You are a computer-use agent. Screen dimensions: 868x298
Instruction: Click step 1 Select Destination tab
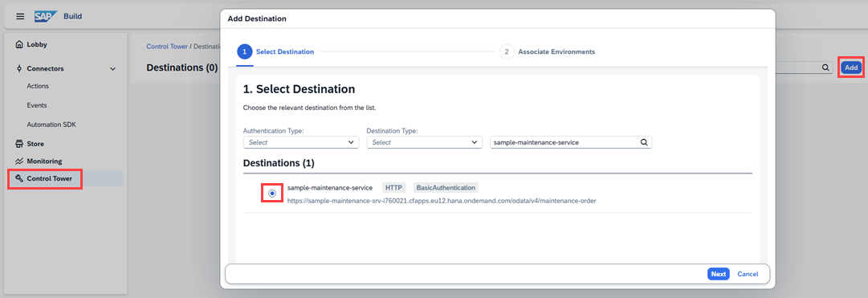pyautogui.click(x=275, y=51)
